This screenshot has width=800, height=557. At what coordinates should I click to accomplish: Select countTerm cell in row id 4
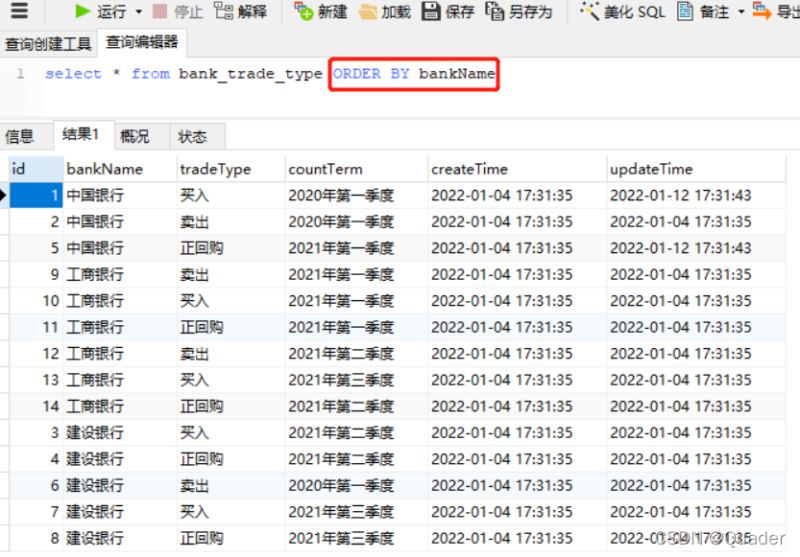click(x=356, y=460)
